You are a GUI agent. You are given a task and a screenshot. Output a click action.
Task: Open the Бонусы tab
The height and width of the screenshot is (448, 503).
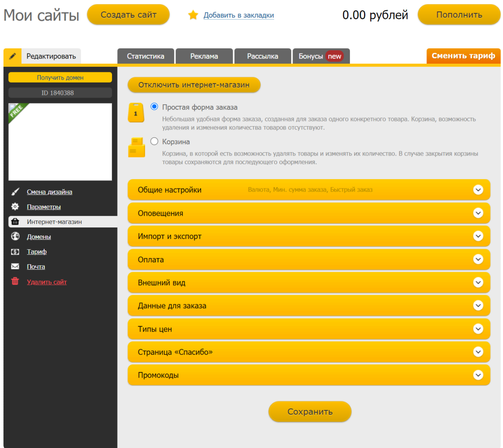pos(321,56)
